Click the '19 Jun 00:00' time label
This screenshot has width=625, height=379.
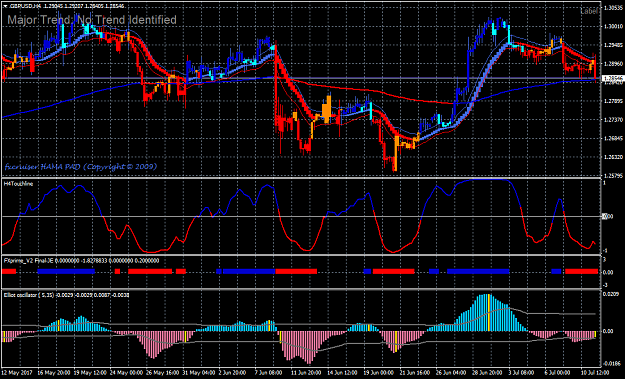[379, 373]
